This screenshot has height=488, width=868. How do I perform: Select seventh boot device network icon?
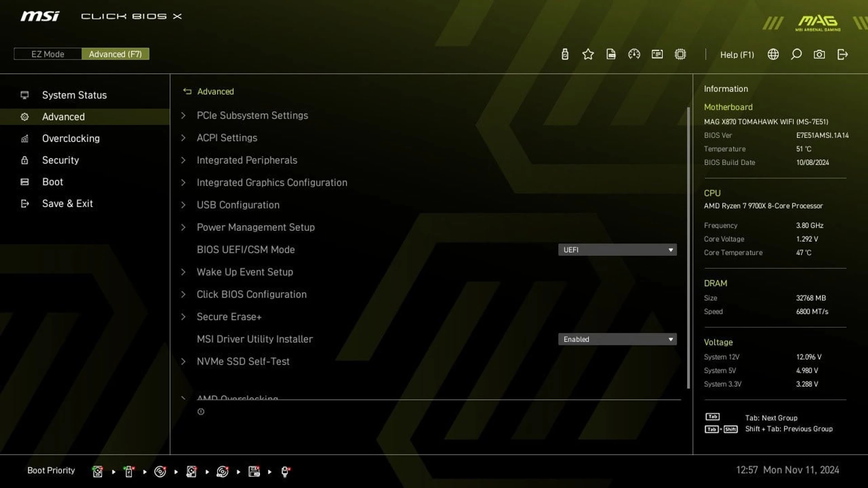[x=285, y=471]
